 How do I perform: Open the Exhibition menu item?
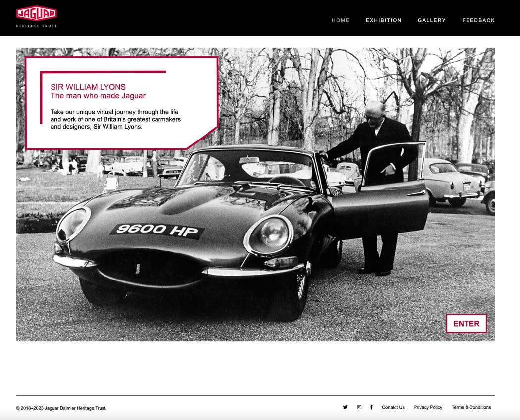(384, 20)
